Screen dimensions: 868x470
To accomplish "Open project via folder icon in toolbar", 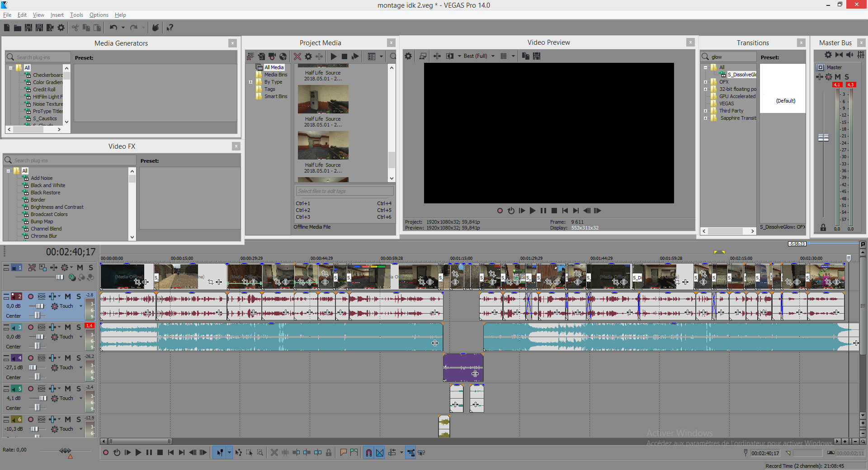I will pyautogui.click(x=18, y=28).
